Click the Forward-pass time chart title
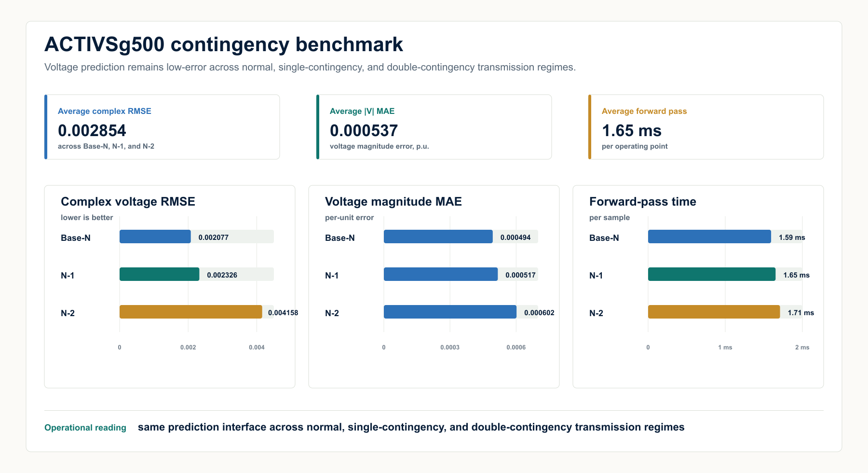 click(643, 201)
